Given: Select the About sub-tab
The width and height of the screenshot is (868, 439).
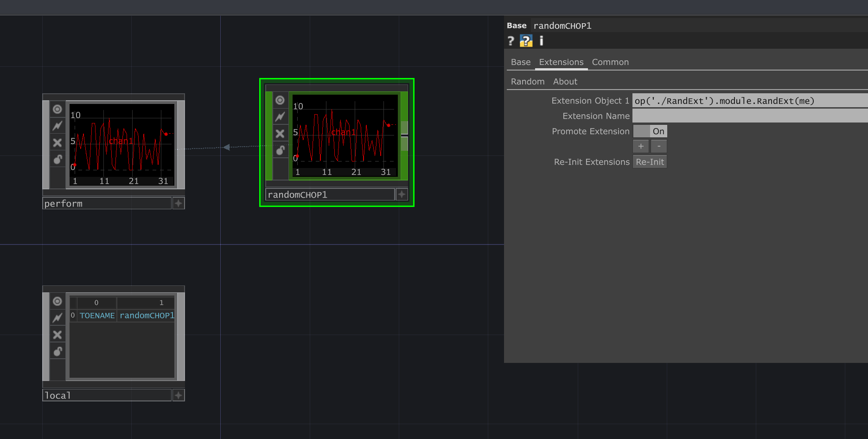Looking at the screenshot, I should coord(565,81).
